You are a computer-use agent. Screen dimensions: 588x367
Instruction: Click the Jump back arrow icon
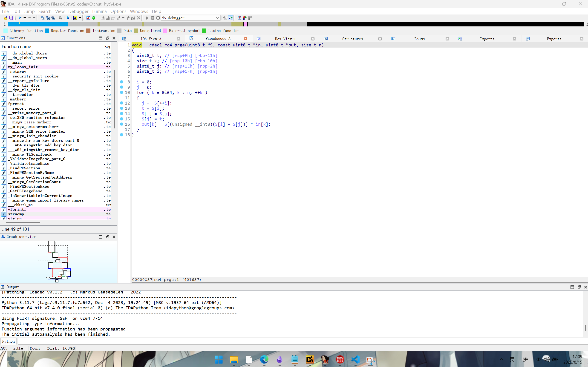pyautogui.click(x=20, y=18)
